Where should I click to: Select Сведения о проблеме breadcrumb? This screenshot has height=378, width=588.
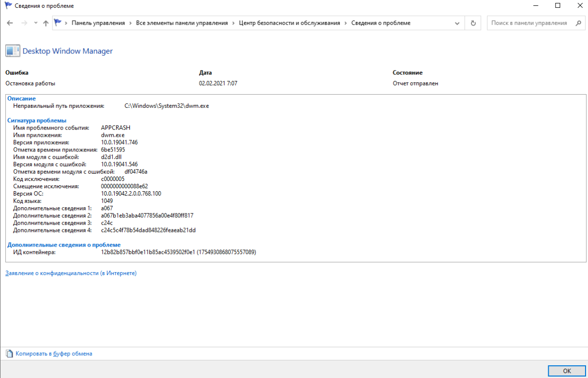(381, 23)
